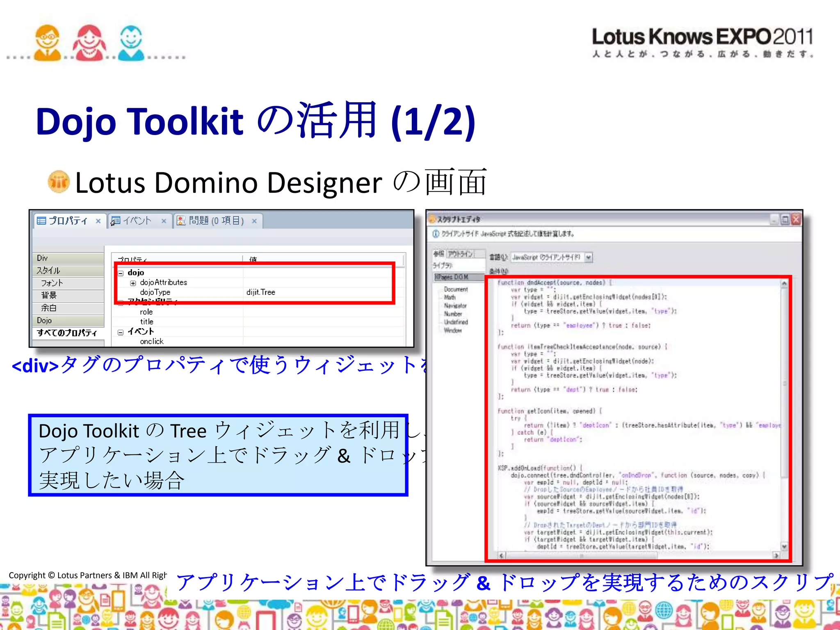Collapse the アクセシビリティ property group
This screenshot has width=840, height=630.
[x=121, y=303]
